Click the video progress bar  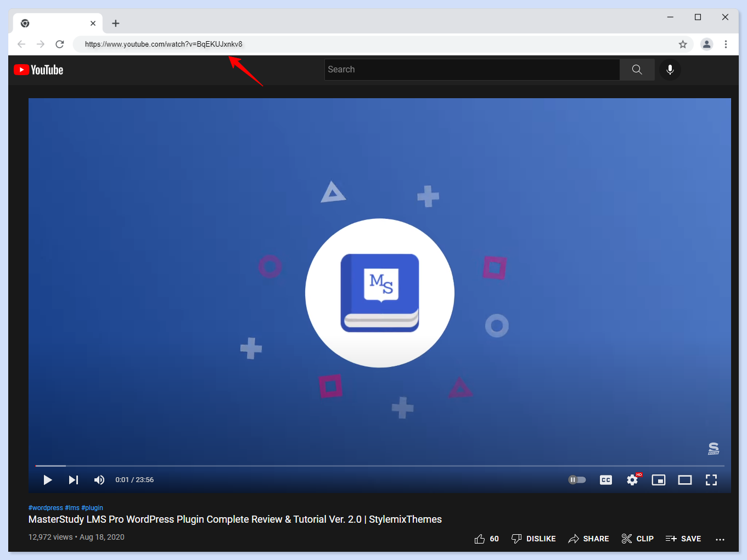380,466
